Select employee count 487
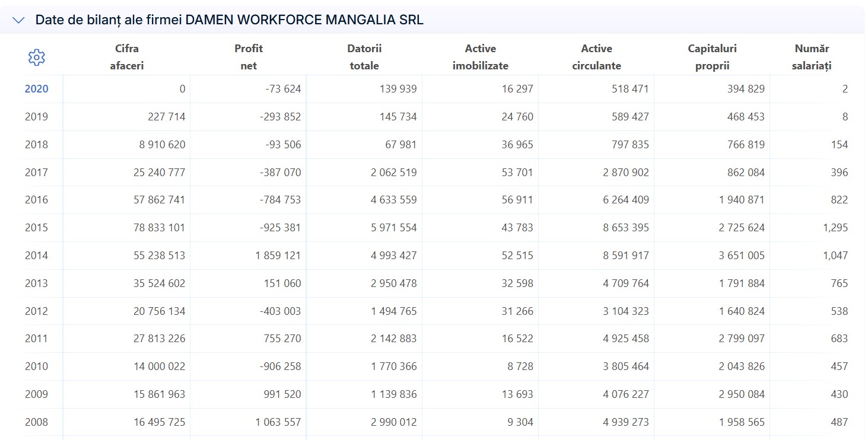Viewport: 868px width, 440px height. click(x=840, y=422)
